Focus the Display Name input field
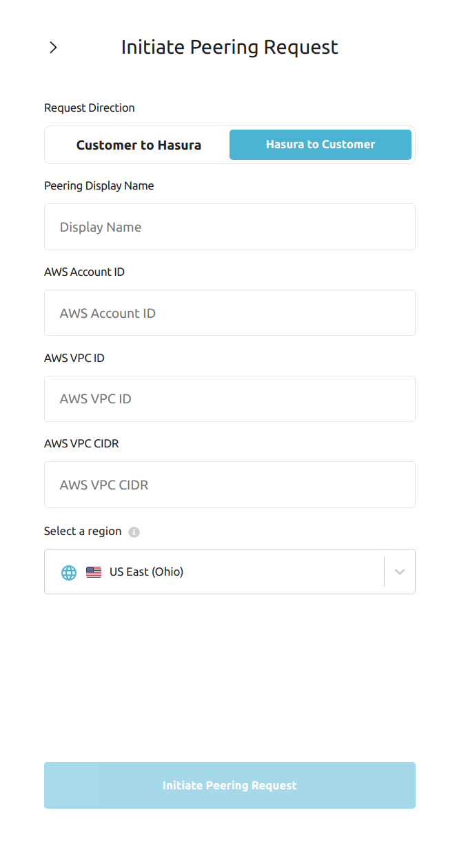 230,227
